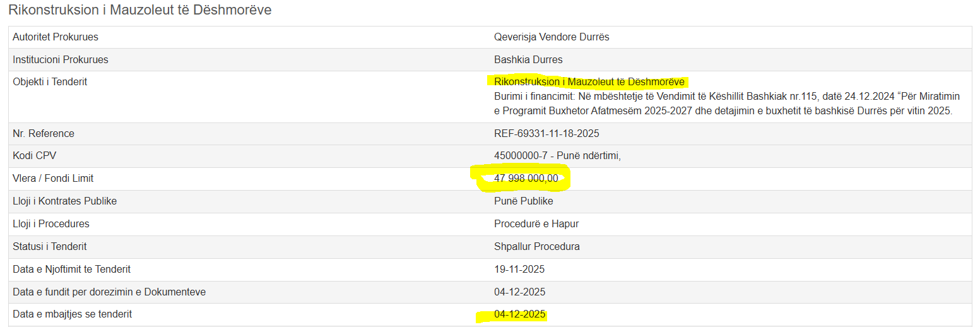Select the Procedurë e Hapur value
The width and height of the screenshot is (980, 327).
click(x=536, y=224)
